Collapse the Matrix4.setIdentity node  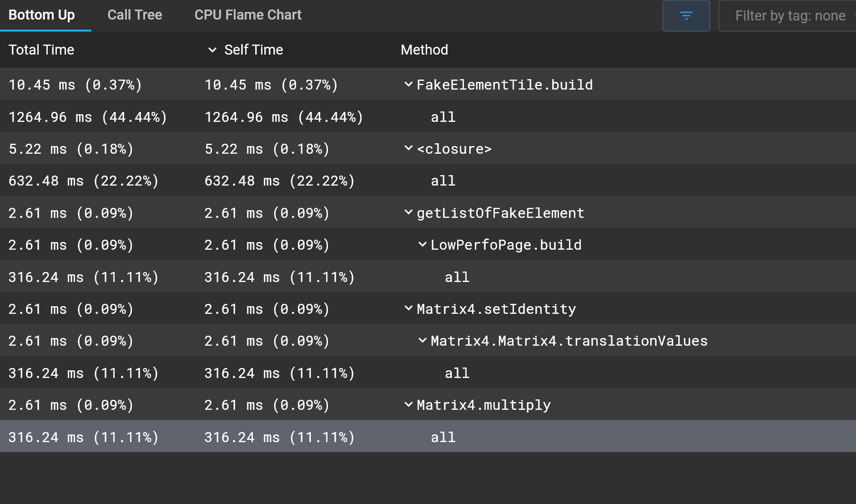[408, 309]
